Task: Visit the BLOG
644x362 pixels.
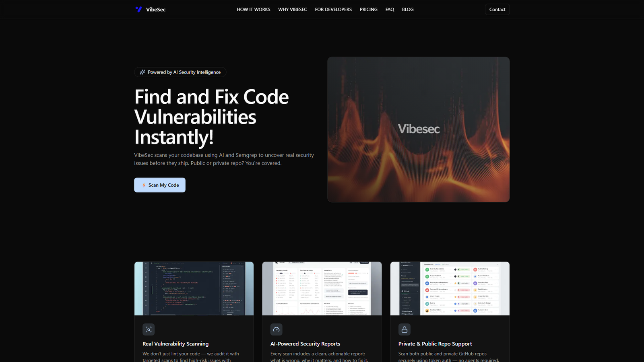Action: [408, 9]
